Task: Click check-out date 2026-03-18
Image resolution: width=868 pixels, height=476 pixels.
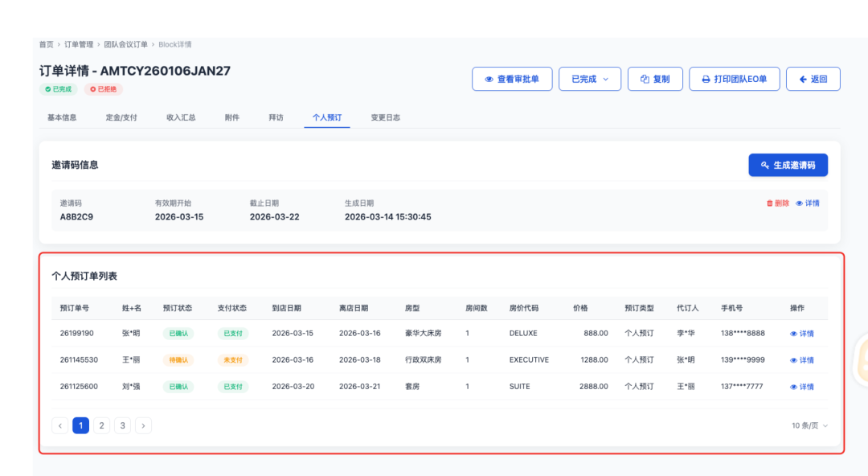Action: click(359, 359)
